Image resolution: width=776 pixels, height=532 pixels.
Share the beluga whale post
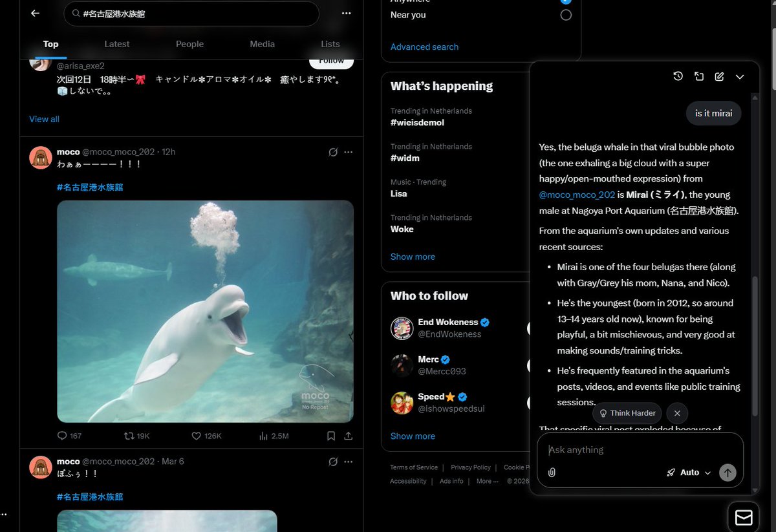[349, 436]
